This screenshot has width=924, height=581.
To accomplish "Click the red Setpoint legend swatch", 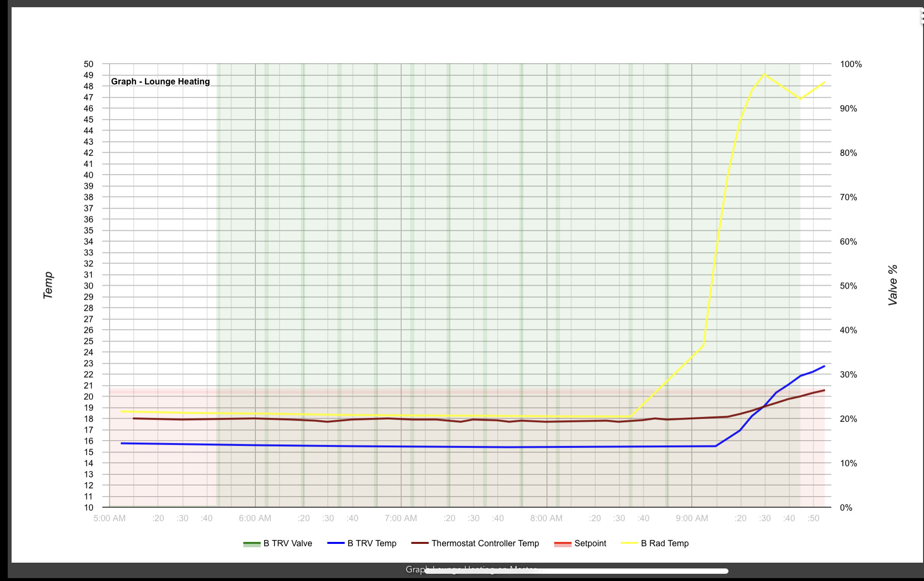I will coord(562,544).
